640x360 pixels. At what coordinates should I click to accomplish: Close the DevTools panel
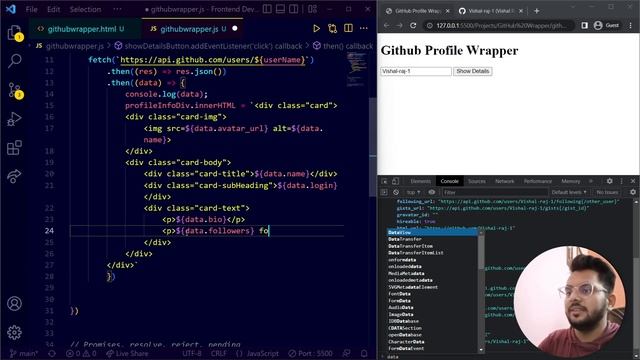[x=633, y=181]
